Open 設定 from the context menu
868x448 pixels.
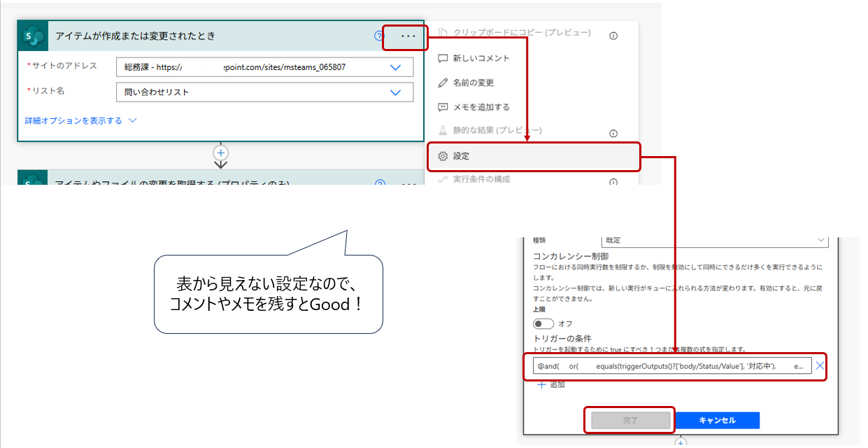(x=534, y=157)
